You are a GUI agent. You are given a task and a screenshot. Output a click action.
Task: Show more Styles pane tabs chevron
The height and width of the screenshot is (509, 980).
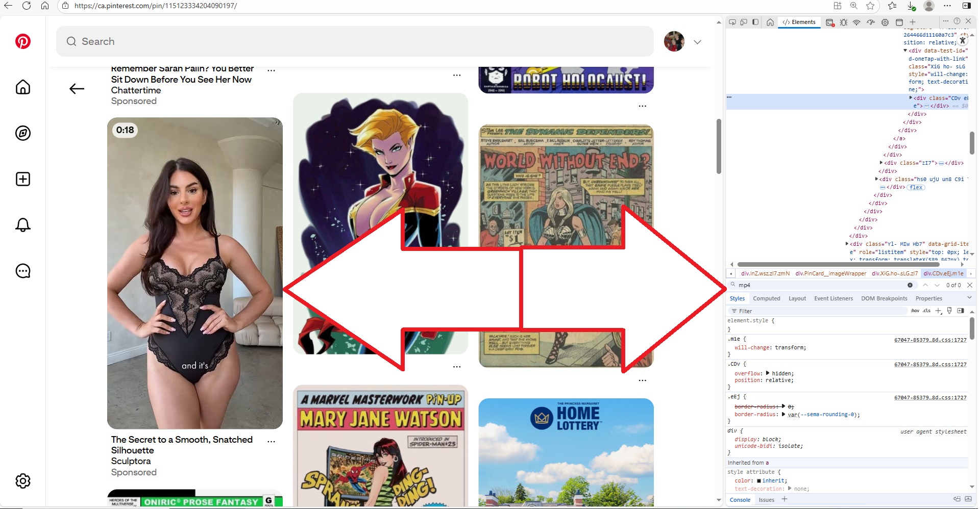pos(969,298)
